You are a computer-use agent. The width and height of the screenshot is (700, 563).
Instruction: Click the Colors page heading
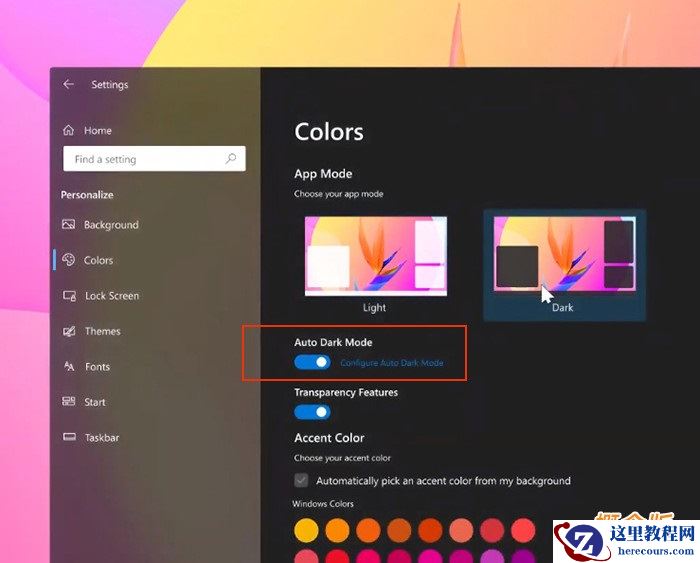click(329, 132)
